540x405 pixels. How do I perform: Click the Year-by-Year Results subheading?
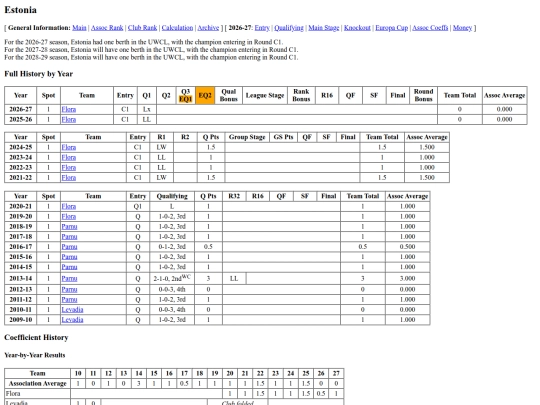(34, 355)
